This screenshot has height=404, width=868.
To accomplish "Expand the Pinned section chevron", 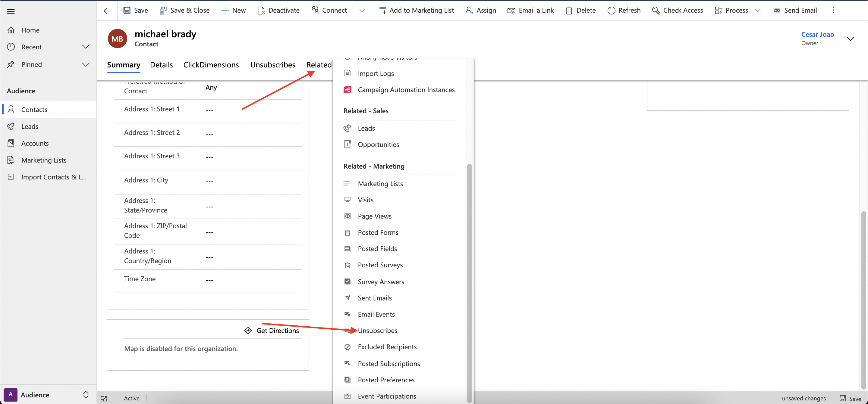I will click(x=86, y=64).
